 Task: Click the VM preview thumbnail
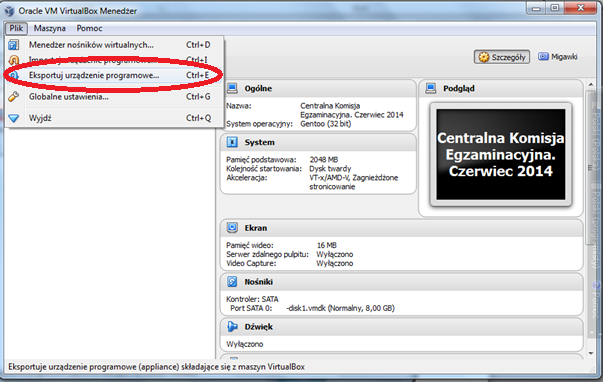click(x=501, y=155)
